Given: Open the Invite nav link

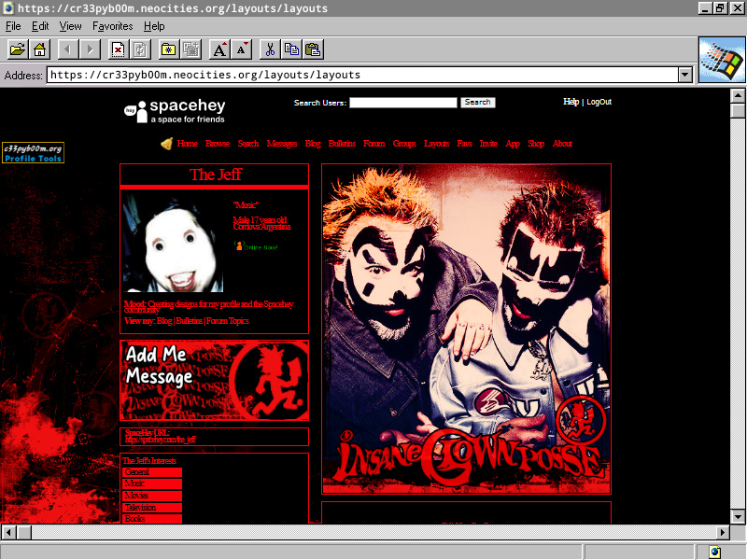Looking at the screenshot, I should [x=488, y=144].
